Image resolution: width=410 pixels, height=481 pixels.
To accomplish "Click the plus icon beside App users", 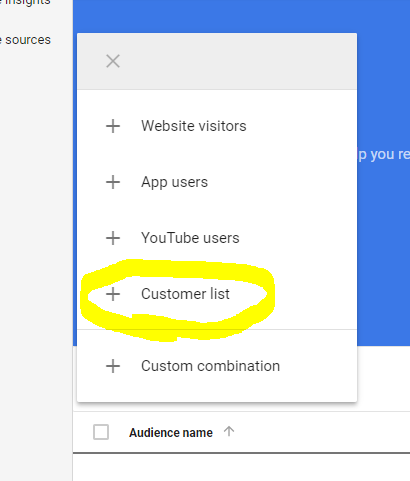I will (x=113, y=182).
